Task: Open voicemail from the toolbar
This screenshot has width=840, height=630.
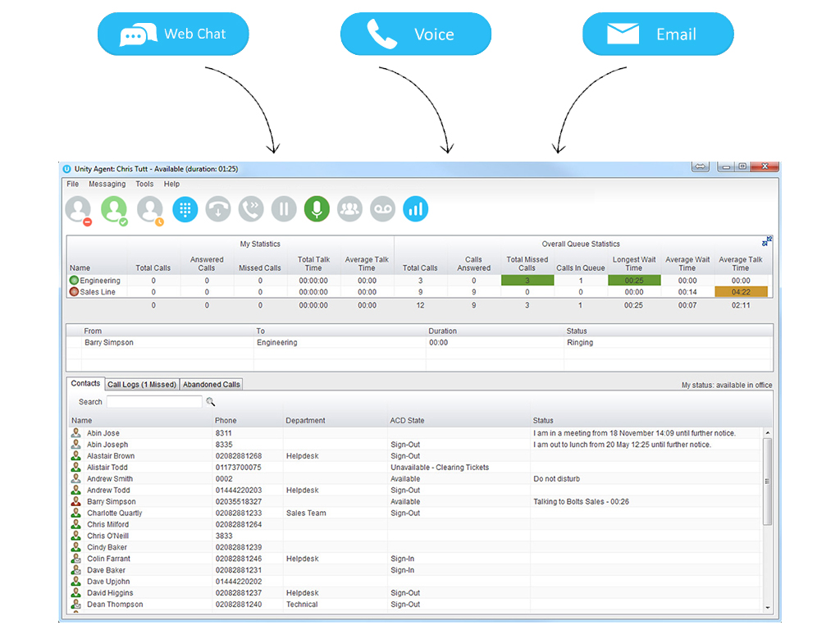Action: 383,209
